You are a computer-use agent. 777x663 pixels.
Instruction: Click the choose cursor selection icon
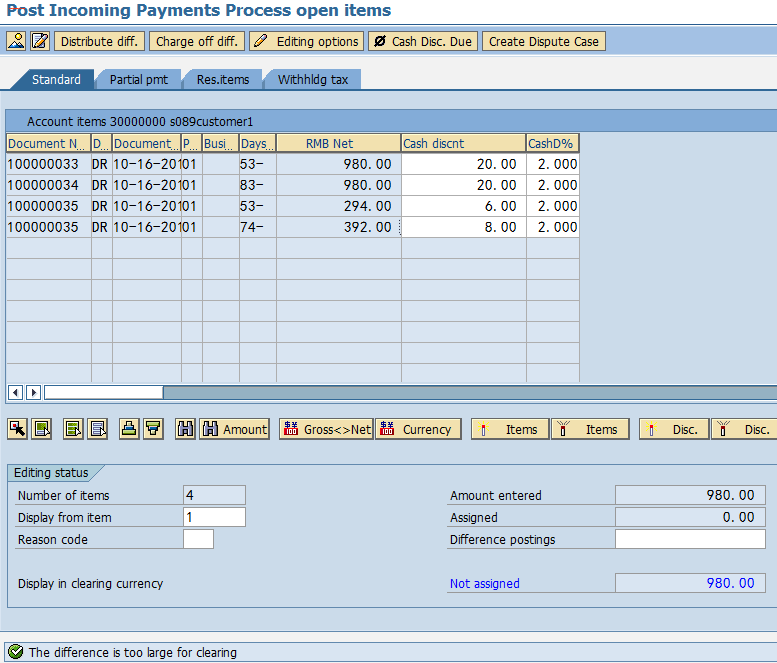(x=17, y=429)
